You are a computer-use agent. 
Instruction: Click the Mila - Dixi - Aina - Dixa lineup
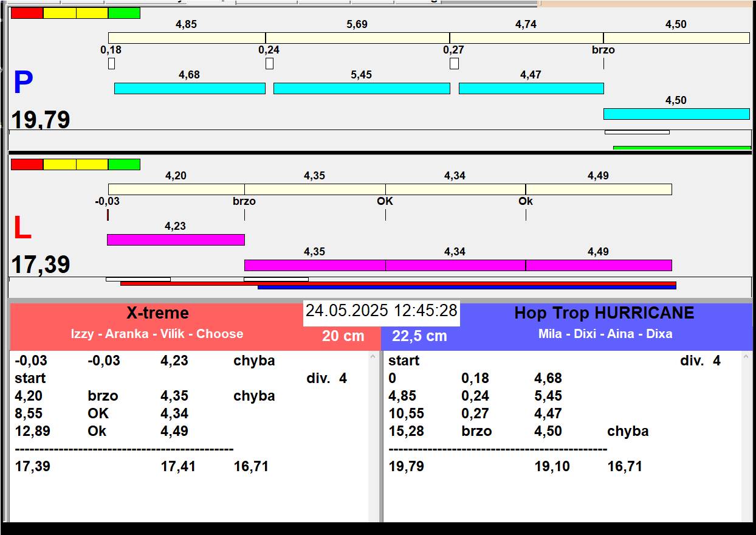(x=605, y=334)
